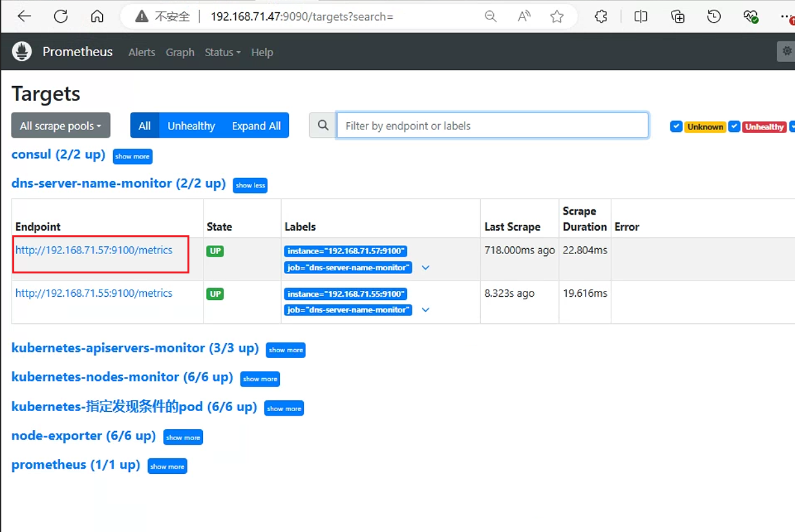Screen dimensions: 795x532
Task: Show more for the prometheus pool
Action: point(167,467)
